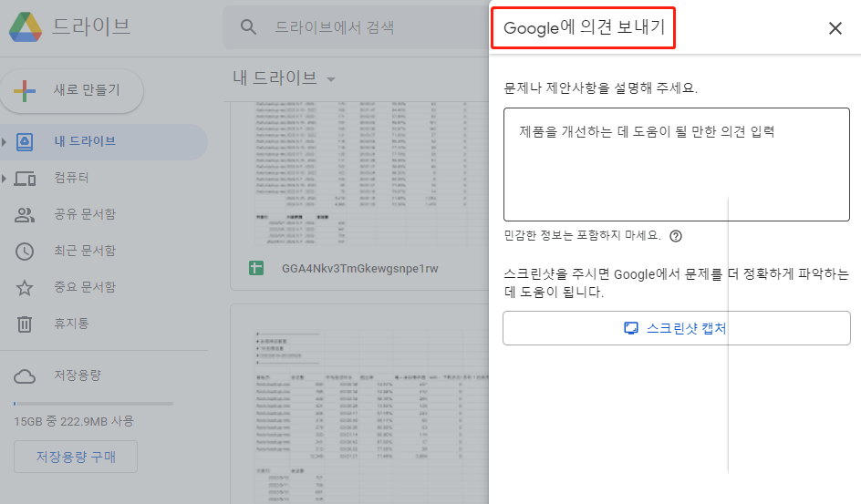Click the 저장용량 구매 button

pyautogui.click(x=76, y=457)
